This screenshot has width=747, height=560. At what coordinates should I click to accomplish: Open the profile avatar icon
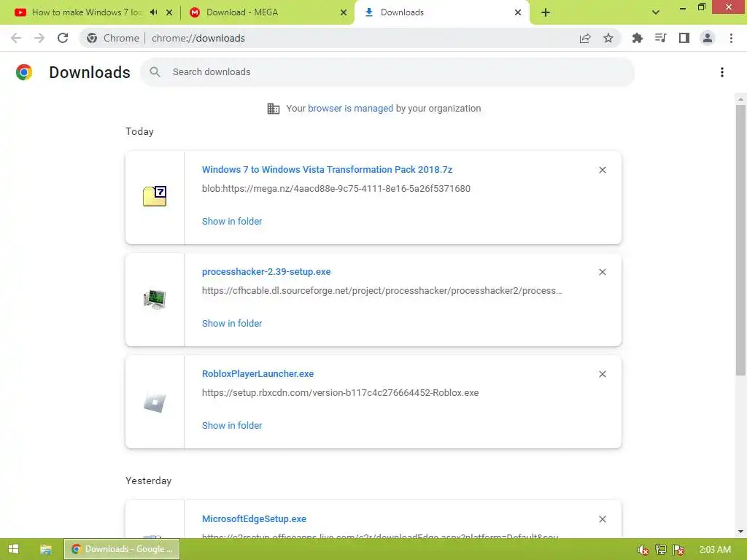click(708, 38)
